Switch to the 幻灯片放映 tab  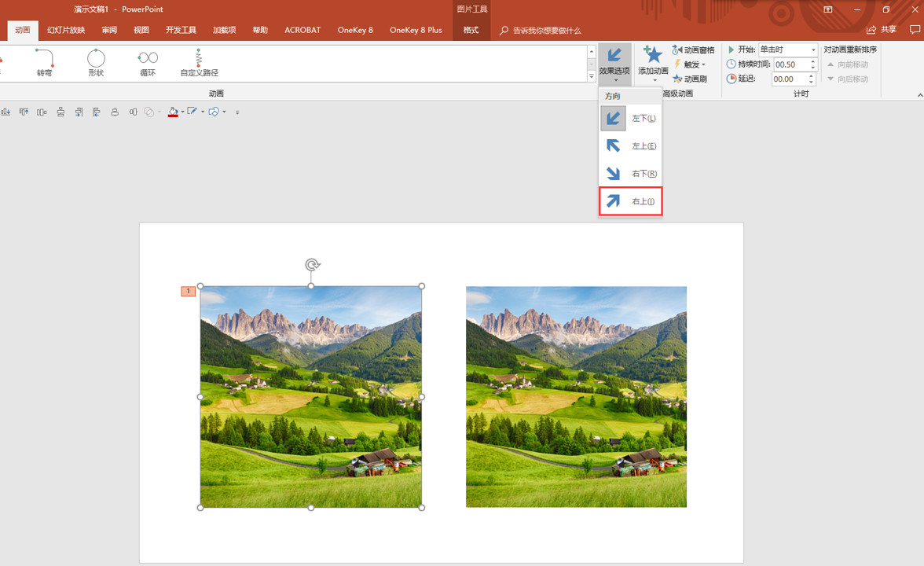pos(66,30)
